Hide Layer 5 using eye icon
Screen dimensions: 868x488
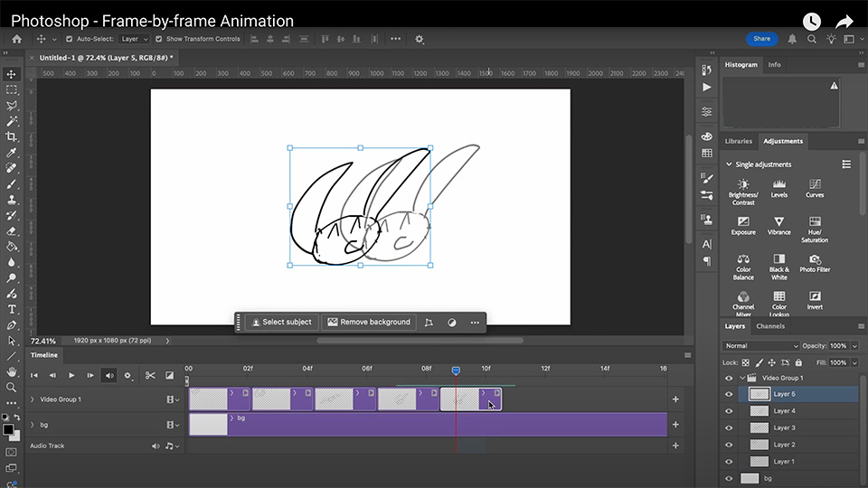tap(729, 394)
